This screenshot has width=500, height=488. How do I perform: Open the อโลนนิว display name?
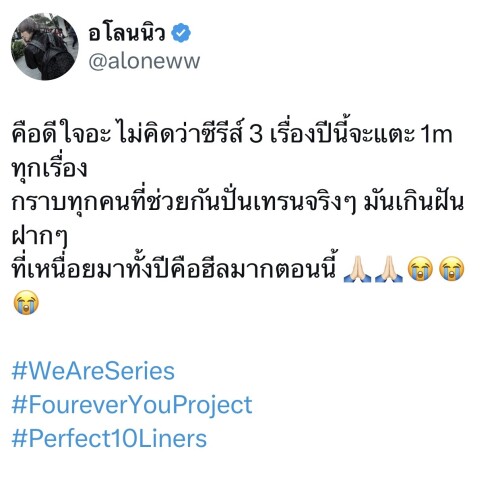coord(127,33)
